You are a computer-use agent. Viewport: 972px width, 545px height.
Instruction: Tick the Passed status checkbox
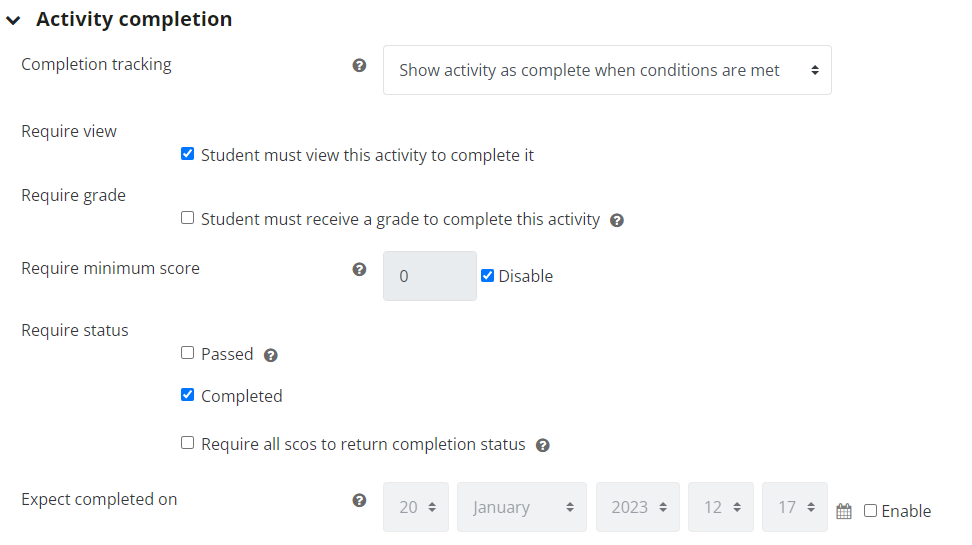pos(187,353)
